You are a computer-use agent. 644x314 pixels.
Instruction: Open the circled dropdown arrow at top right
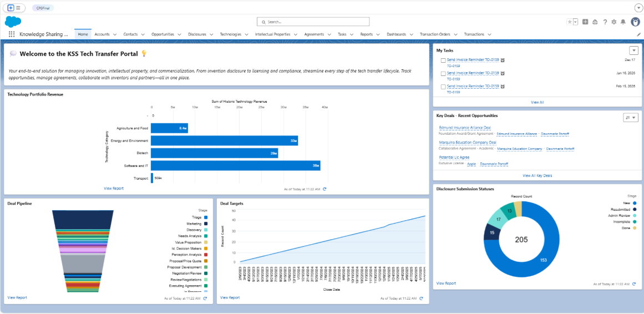click(x=638, y=8)
